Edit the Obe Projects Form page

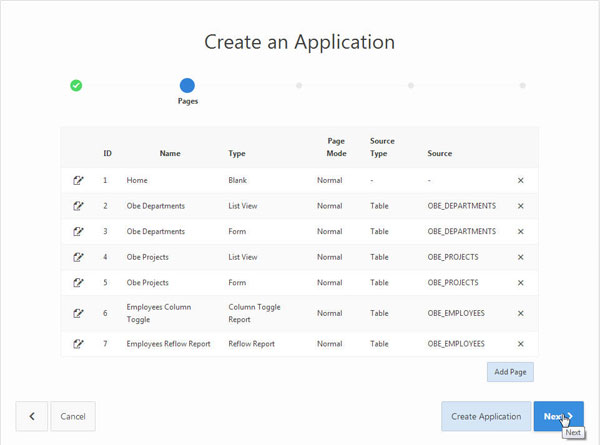click(x=78, y=283)
